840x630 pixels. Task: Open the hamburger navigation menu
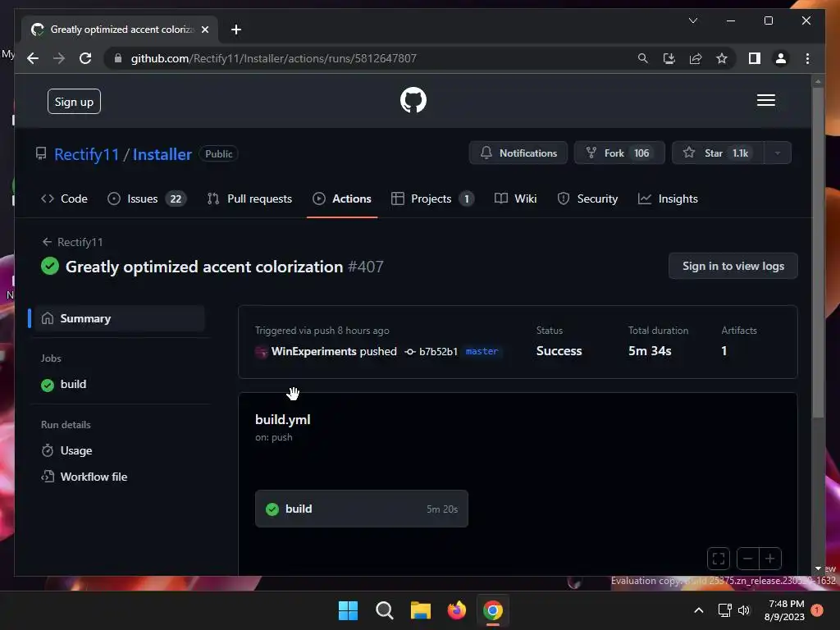point(765,100)
